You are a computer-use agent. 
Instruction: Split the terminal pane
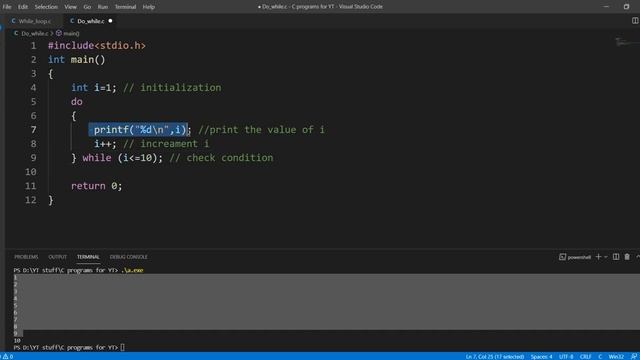(616, 257)
